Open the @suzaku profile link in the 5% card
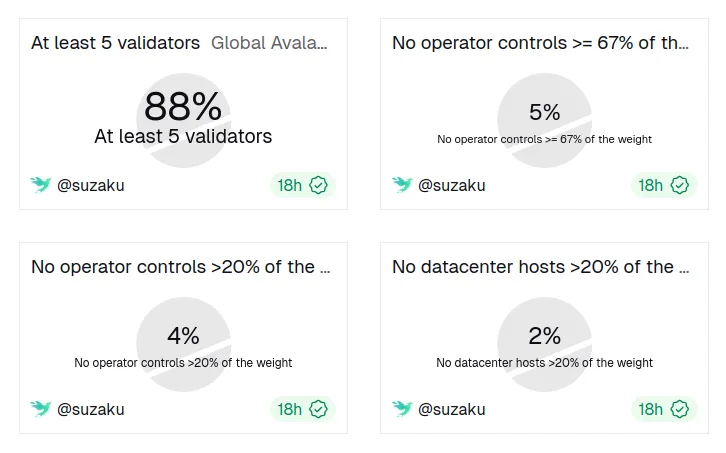The image size is (726, 453). click(452, 185)
